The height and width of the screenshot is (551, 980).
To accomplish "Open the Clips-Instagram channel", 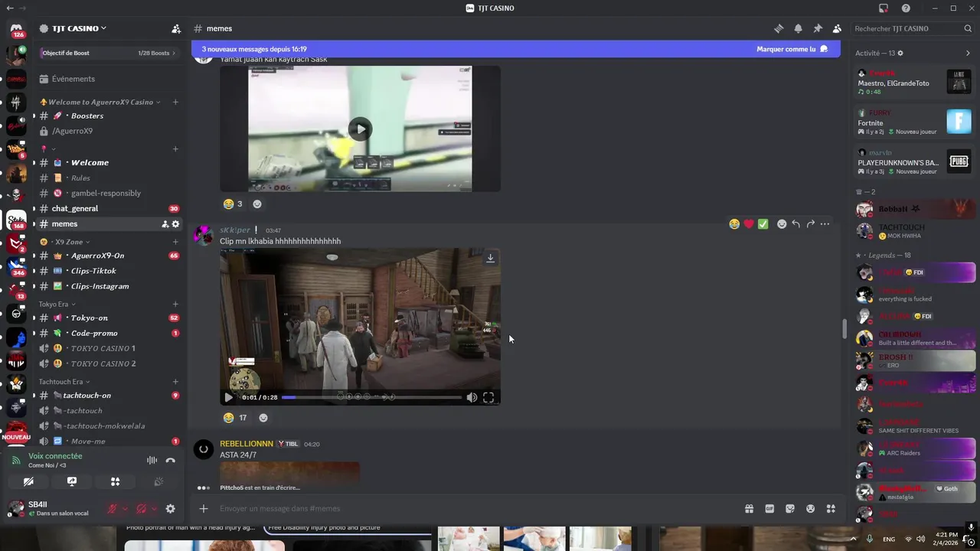I will pos(110,286).
